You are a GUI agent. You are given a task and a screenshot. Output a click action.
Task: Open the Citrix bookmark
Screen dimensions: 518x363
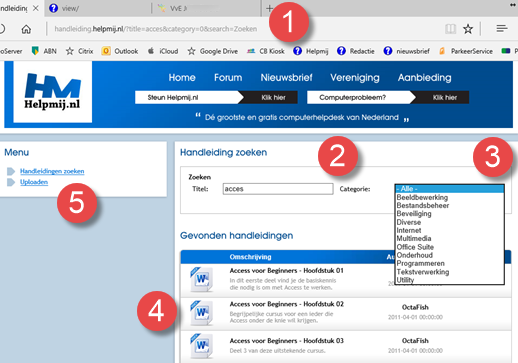[x=79, y=51]
